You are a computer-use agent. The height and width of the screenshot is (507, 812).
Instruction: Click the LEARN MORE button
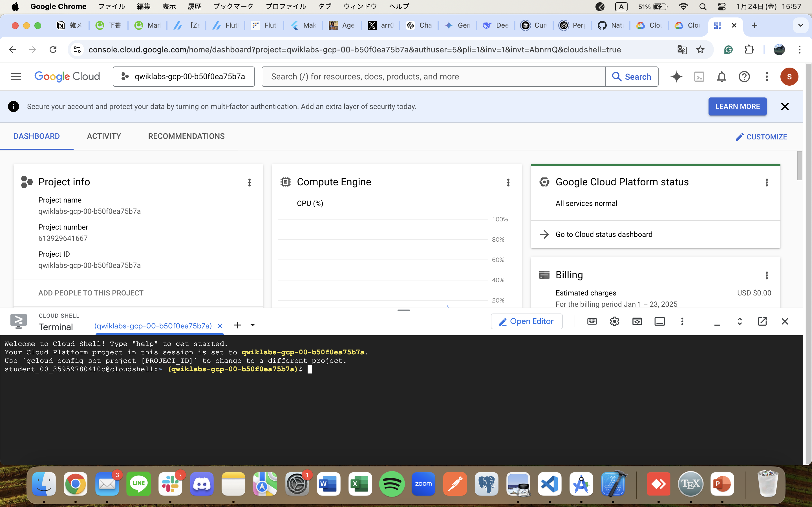(737, 106)
